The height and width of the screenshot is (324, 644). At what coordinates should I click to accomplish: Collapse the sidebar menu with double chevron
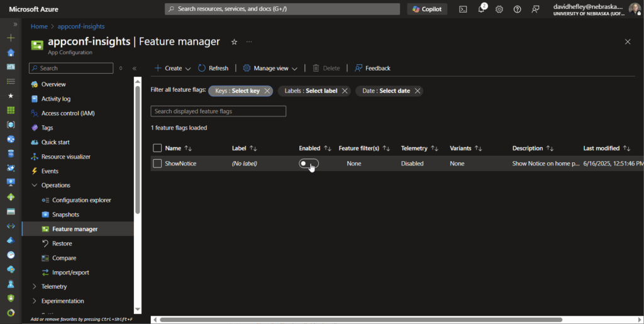[135, 68]
